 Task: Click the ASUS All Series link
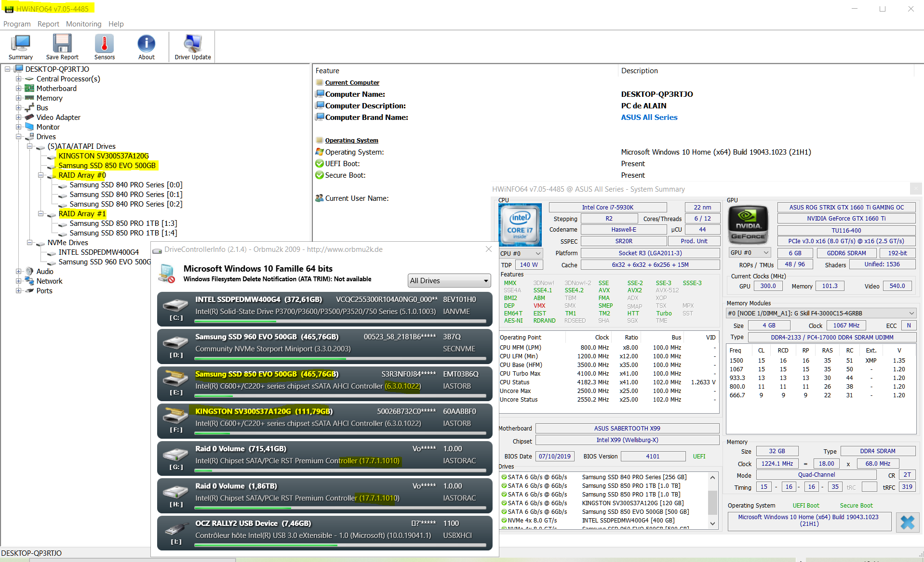click(x=649, y=117)
